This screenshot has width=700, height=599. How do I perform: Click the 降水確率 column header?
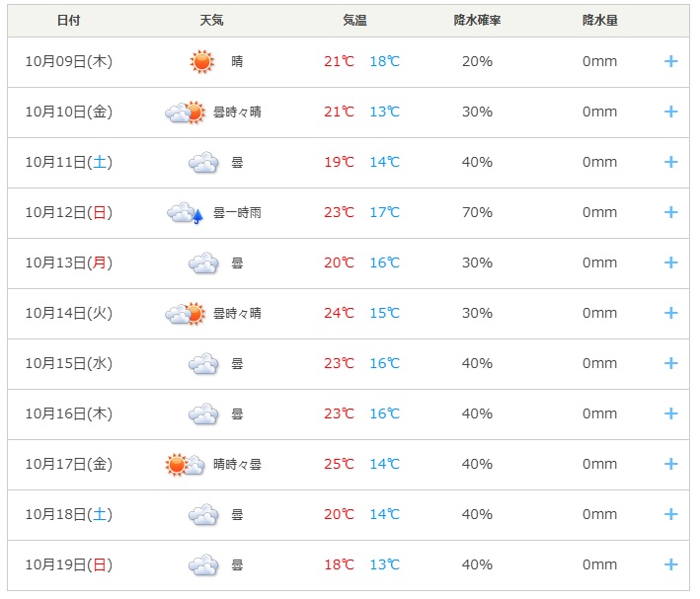[477, 21]
